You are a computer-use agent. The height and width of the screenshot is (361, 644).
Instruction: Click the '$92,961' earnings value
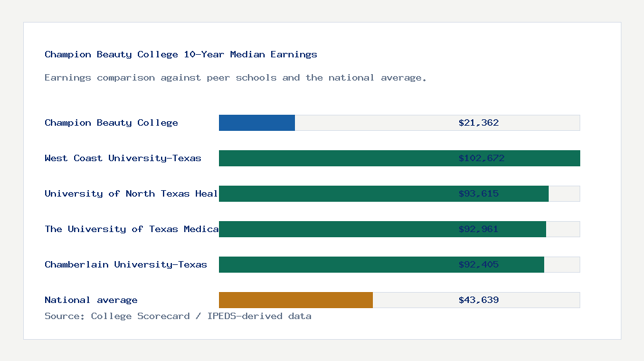(478, 229)
